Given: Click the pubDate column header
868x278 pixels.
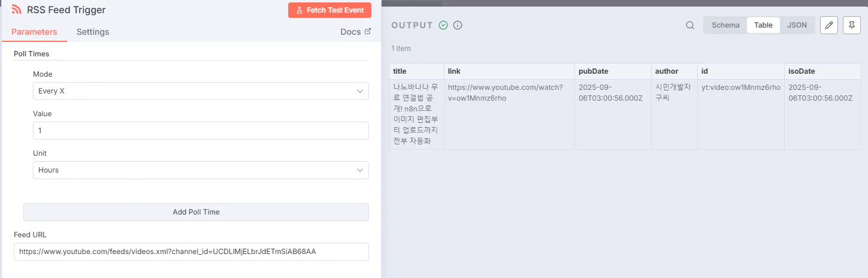Looking at the screenshot, I should [x=613, y=71].
